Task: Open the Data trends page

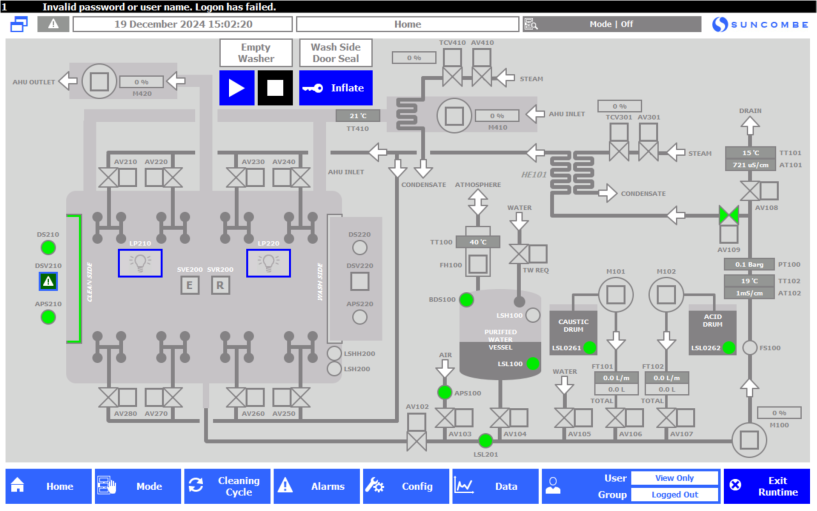Action: coord(494,486)
